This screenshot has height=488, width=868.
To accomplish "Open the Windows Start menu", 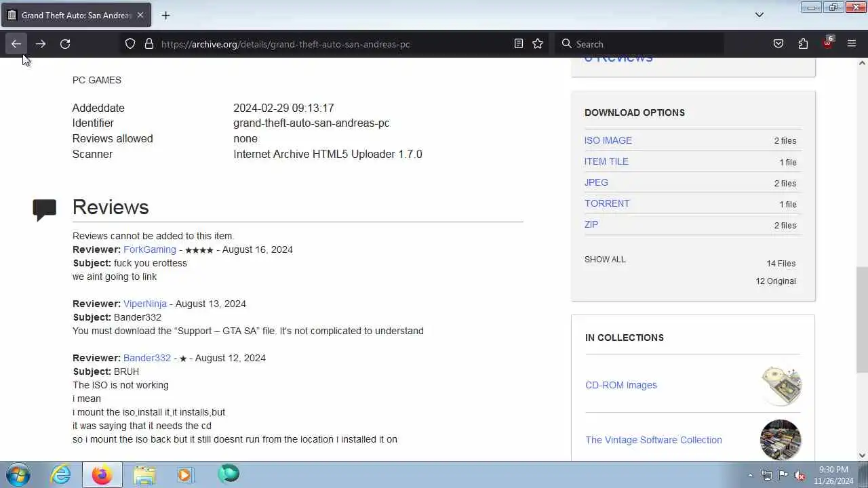I will pos(18,474).
